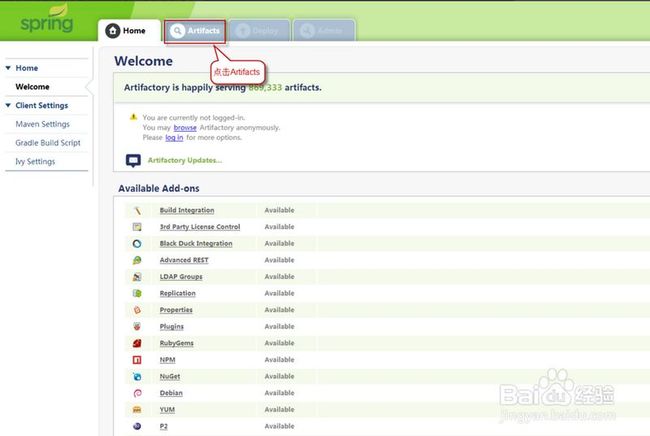Click the NuGet row icon
This screenshot has width=650, height=436.
[x=137, y=376]
